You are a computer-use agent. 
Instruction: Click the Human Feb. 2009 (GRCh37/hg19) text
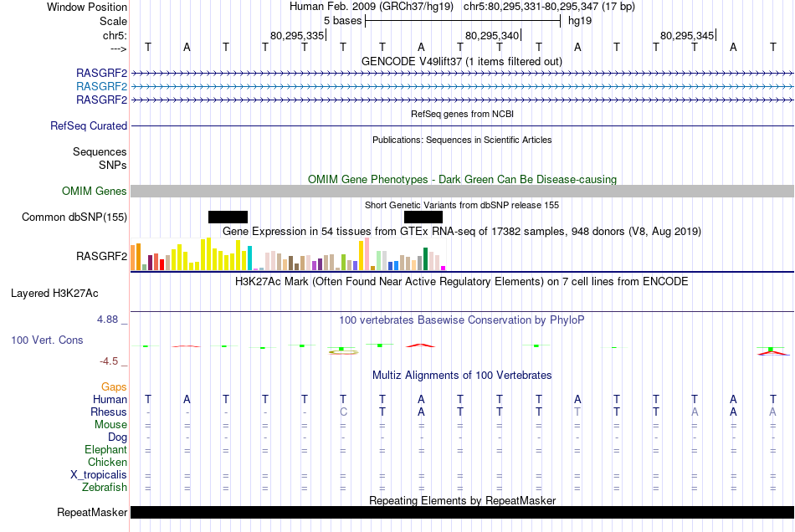click(372, 7)
